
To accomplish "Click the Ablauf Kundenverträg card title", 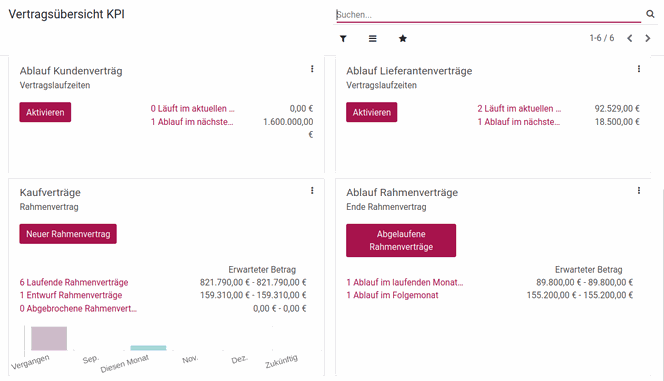I will pos(71,71).
